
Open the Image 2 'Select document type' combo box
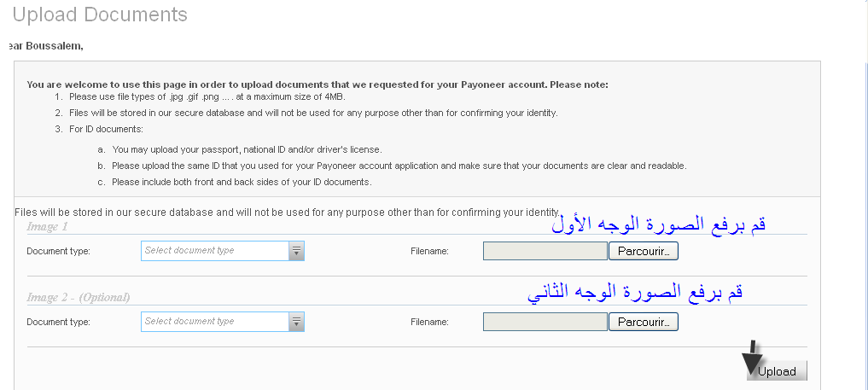(x=215, y=322)
